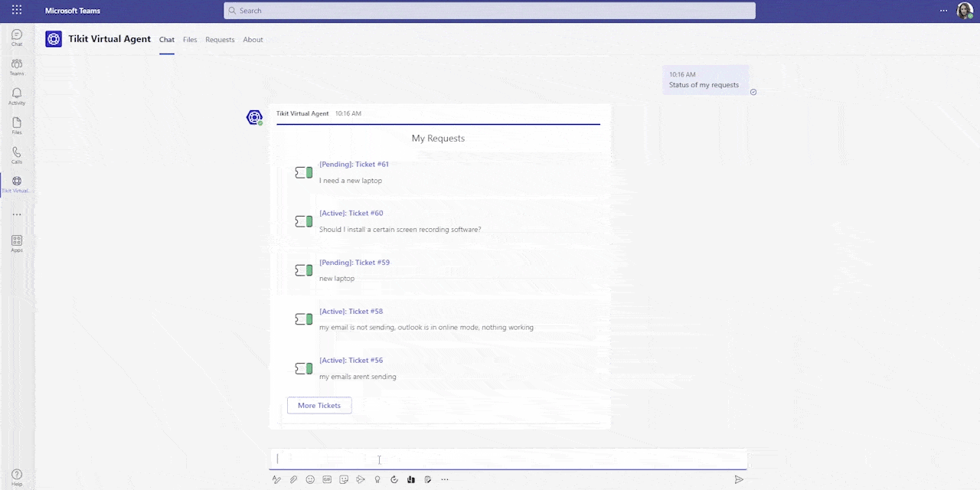Switch to the Requests tab
980x490 pixels.
(220, 40)
